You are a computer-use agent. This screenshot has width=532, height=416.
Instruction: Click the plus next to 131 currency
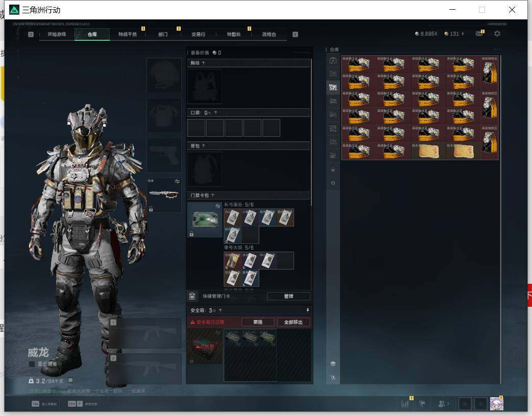(463, 34)
